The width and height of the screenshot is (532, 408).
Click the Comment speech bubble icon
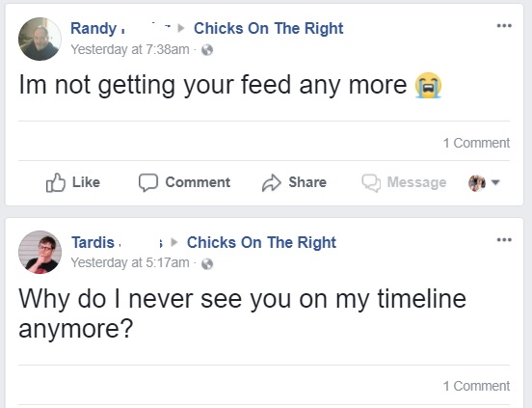coord(148,182)
